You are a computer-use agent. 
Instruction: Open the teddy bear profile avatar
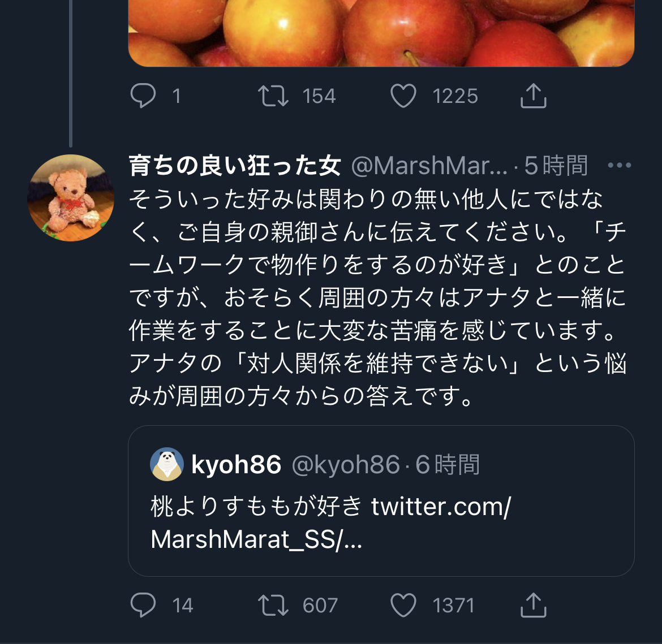(x=71, y=198)
